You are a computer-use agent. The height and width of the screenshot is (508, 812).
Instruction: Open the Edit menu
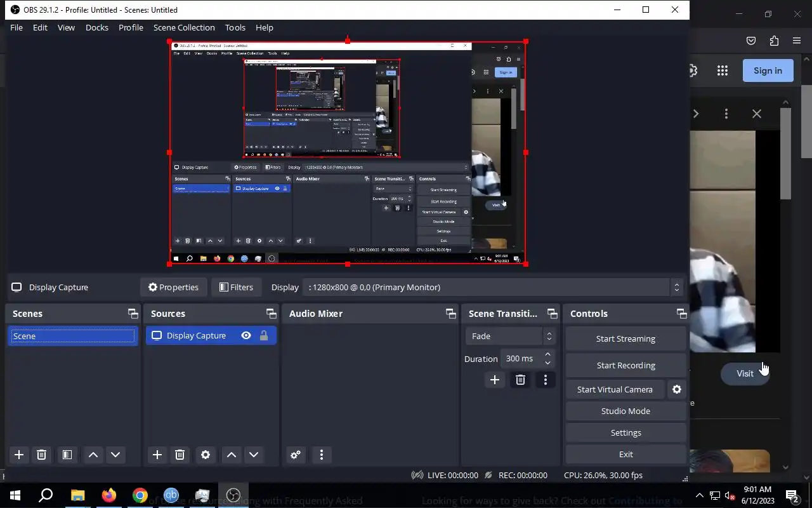[x=40, y=27]
